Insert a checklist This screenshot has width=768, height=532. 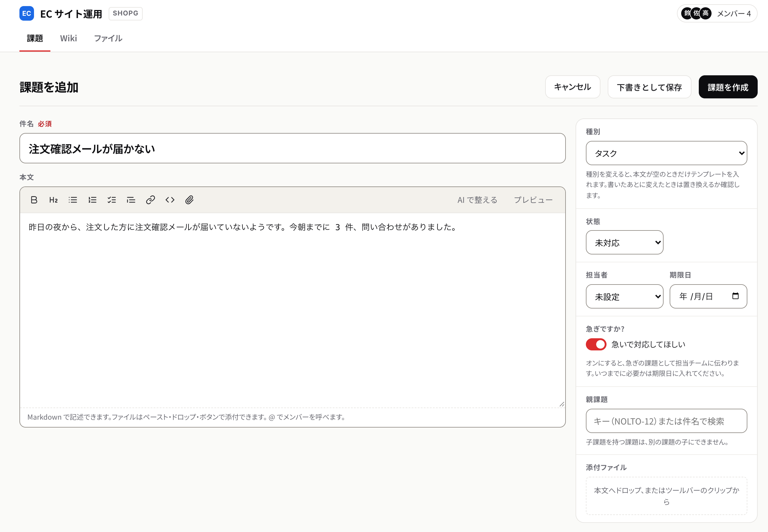112,200
